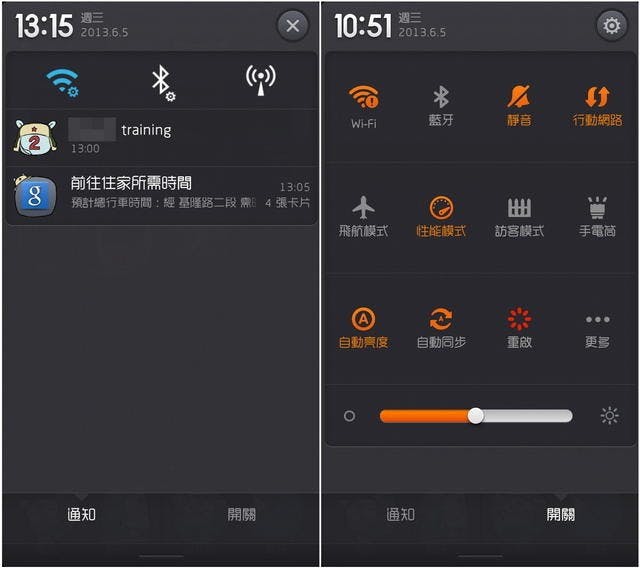Disable 靜音 silent mode
The width and height of the screenshot is (640, 569).
pos(519,106)
